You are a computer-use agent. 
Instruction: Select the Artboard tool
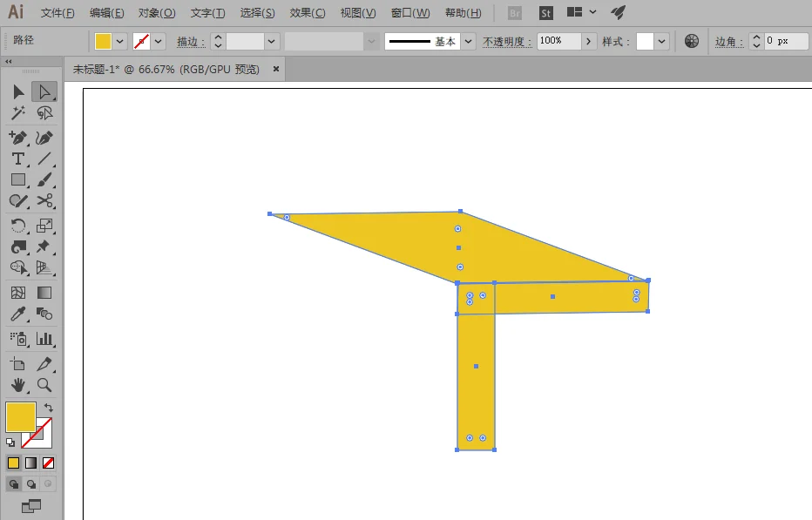pyautogui.click(x=18, y=364)
